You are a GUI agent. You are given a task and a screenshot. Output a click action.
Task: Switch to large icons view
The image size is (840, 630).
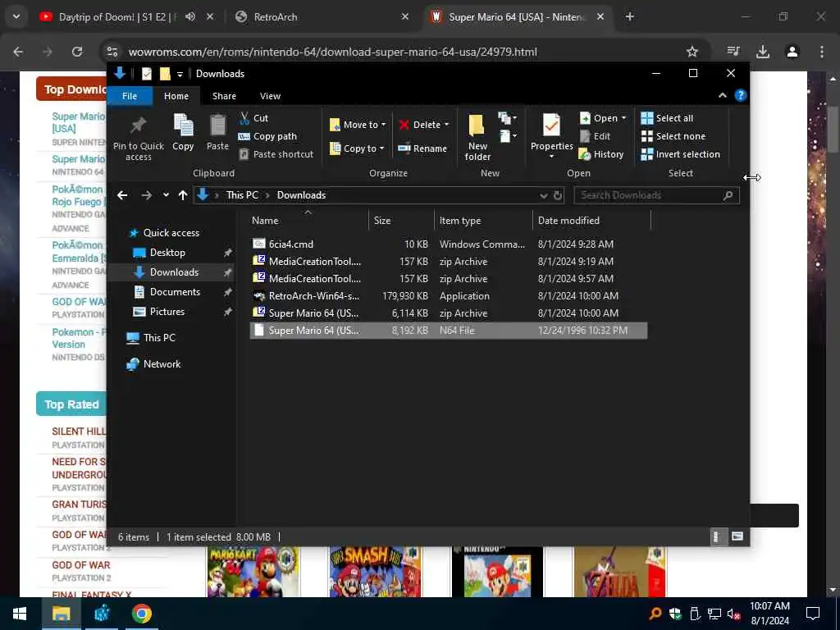pos(737,536)
